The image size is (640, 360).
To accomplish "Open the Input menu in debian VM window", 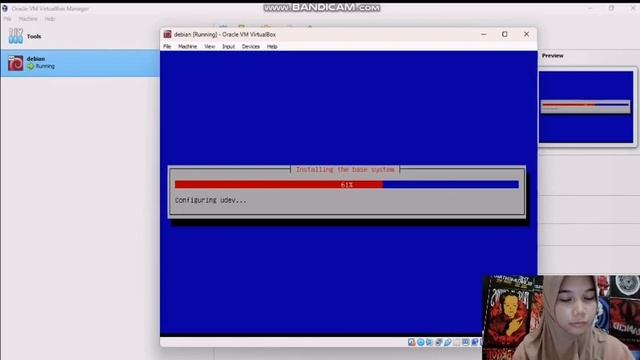I will [x=228, y=47].
